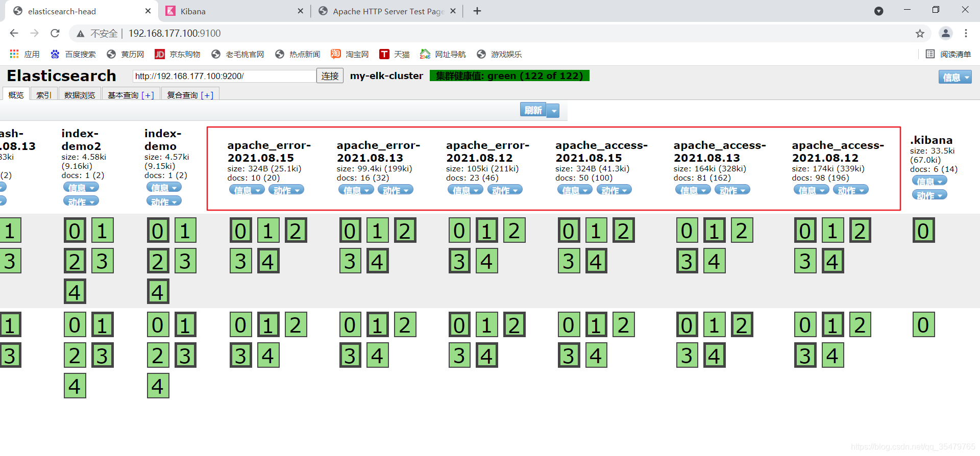Go back using the browser back arrow

coord(14,33)
